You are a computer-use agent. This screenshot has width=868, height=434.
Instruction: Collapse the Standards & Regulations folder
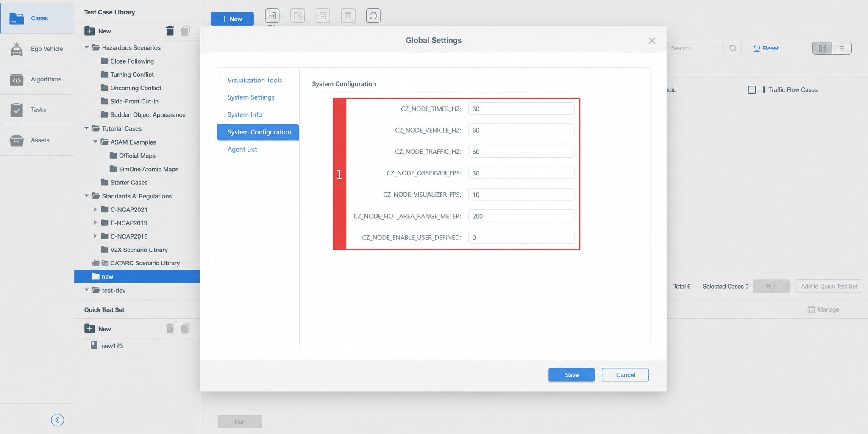click(86, 196)
